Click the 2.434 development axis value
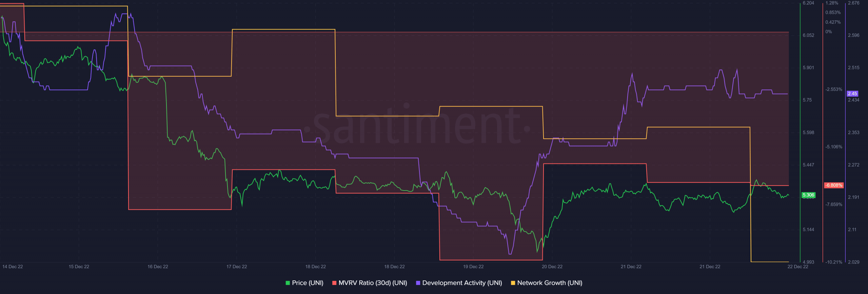868x294 pixels. point(854,100)
